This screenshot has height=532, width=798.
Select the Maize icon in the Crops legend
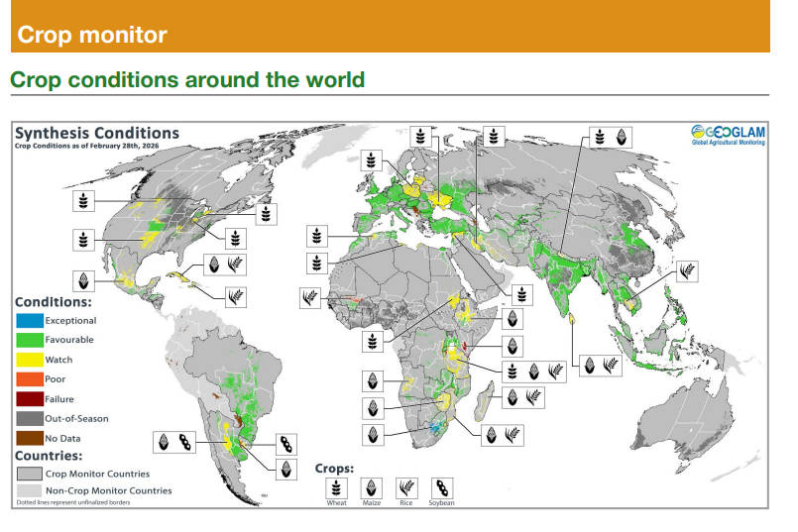click(369, 488)
